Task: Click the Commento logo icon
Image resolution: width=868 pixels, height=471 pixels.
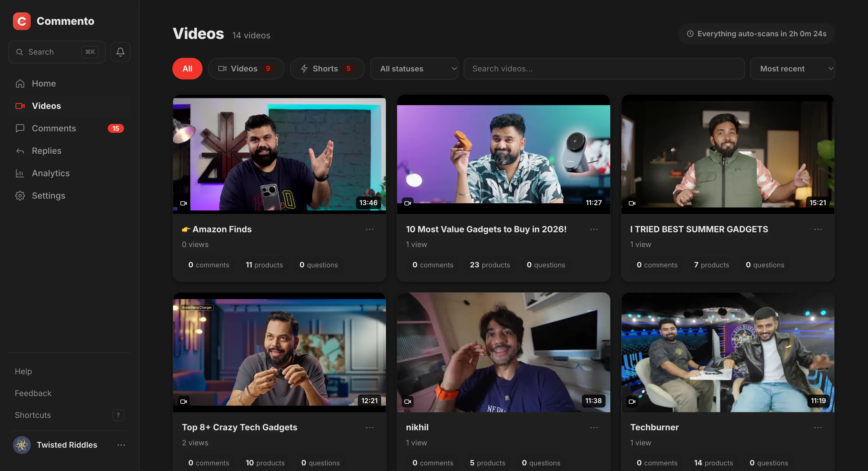Action: click(22, 21)
